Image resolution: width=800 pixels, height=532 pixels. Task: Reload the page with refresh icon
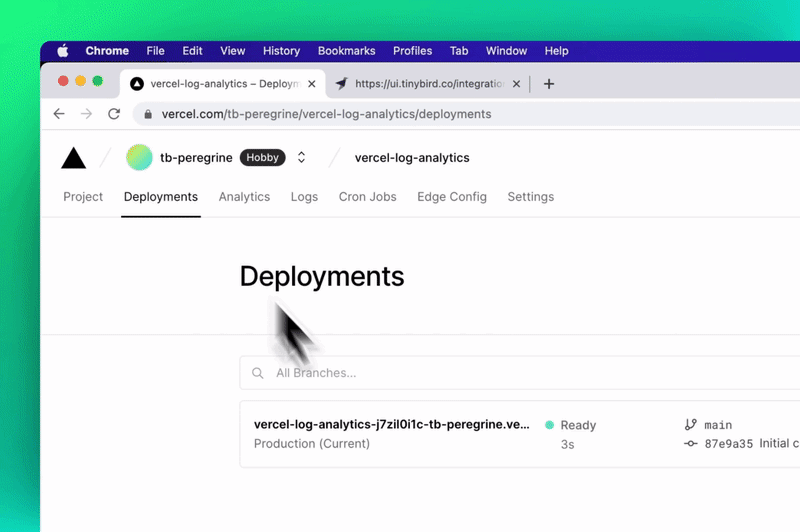click(x=114, y=114)
